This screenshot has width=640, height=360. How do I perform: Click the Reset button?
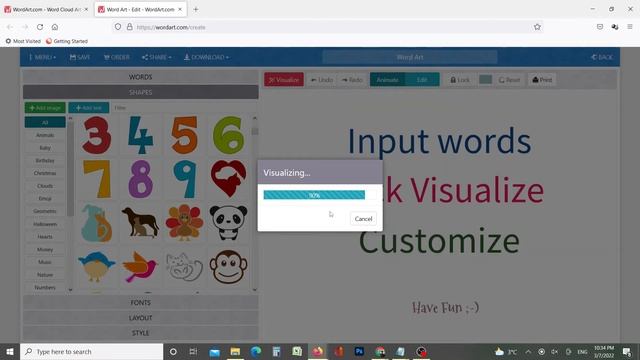pyautogui.click(x=509, y=80)
